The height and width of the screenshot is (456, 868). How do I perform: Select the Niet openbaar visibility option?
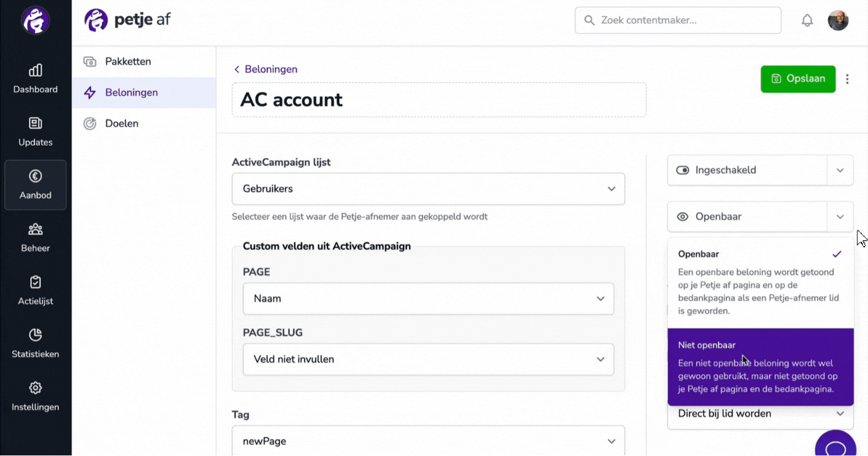[761, 367]
